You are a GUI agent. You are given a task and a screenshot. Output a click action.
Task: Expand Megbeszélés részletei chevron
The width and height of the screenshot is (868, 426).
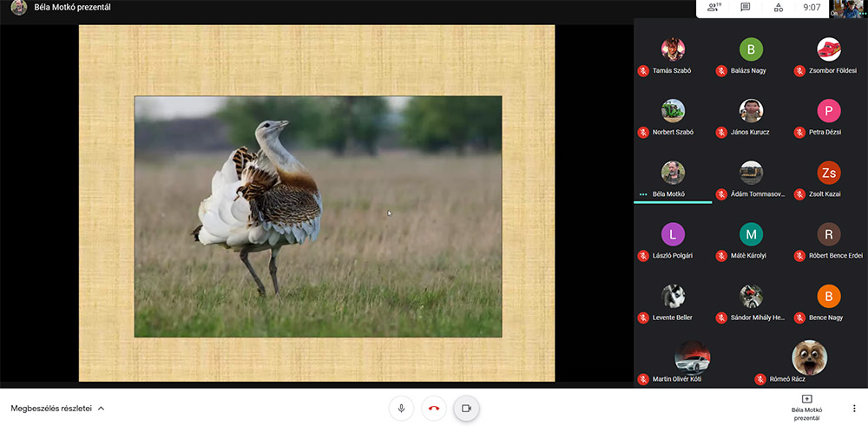click(x=102, y=409)
